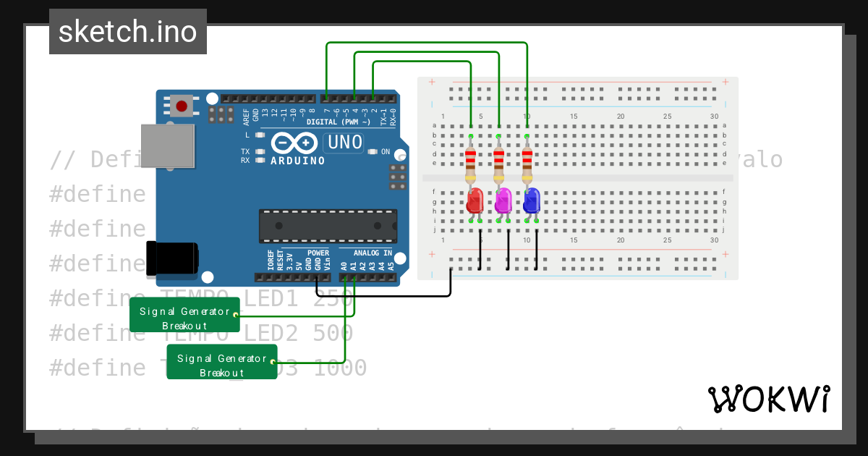The height and width of the screenshot is (456, 868).
Task: Select the resistor above the red LED
Action: (x=471, y=164)
